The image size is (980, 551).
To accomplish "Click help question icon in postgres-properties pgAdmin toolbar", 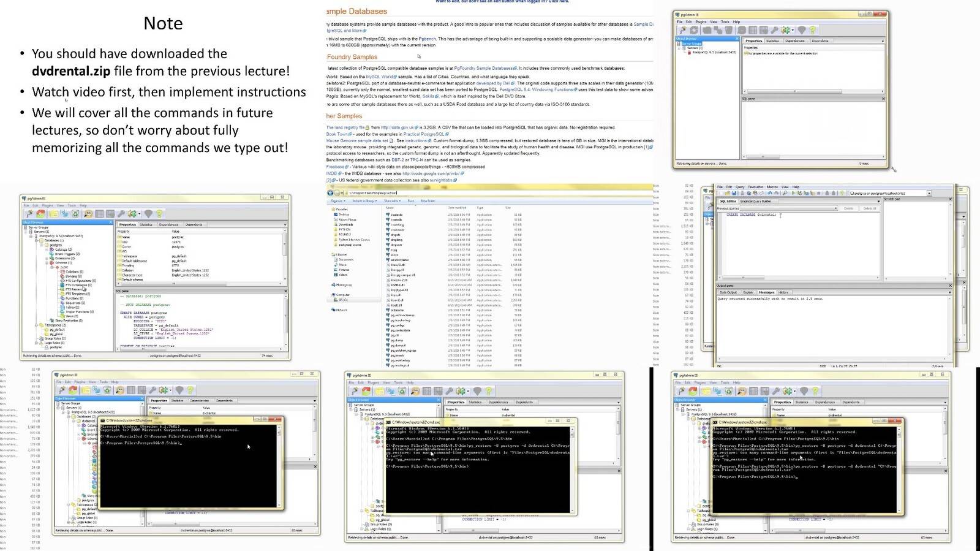I will click(x=159, y=214).
